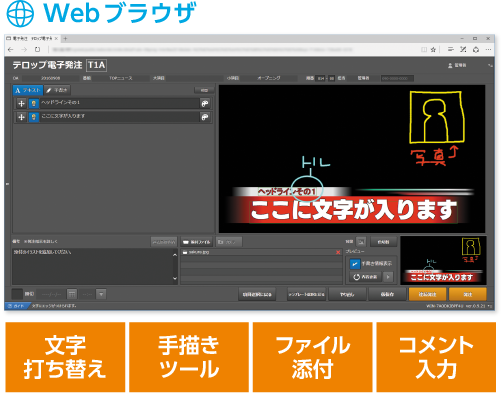504x393 pixels.
Task: Click move handle on ヘッドラインその1 row
Action: coord(21,103)
